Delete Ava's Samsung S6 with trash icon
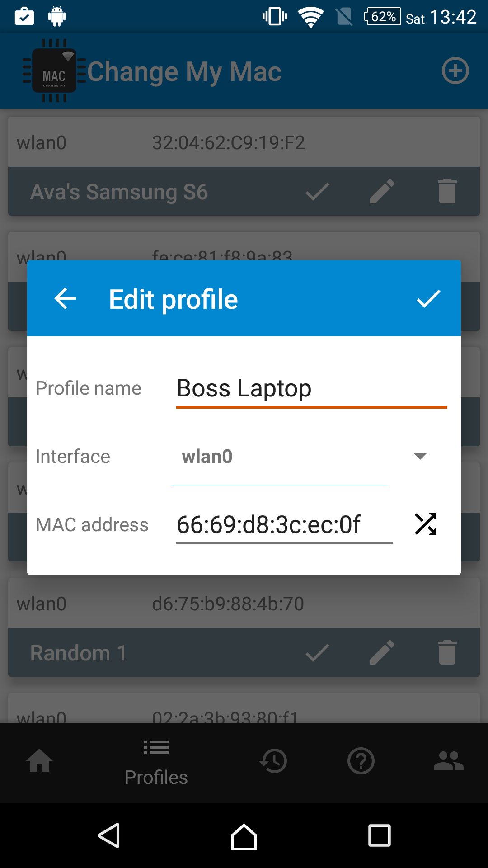488x868 pixels. click(x=447, y=192)
